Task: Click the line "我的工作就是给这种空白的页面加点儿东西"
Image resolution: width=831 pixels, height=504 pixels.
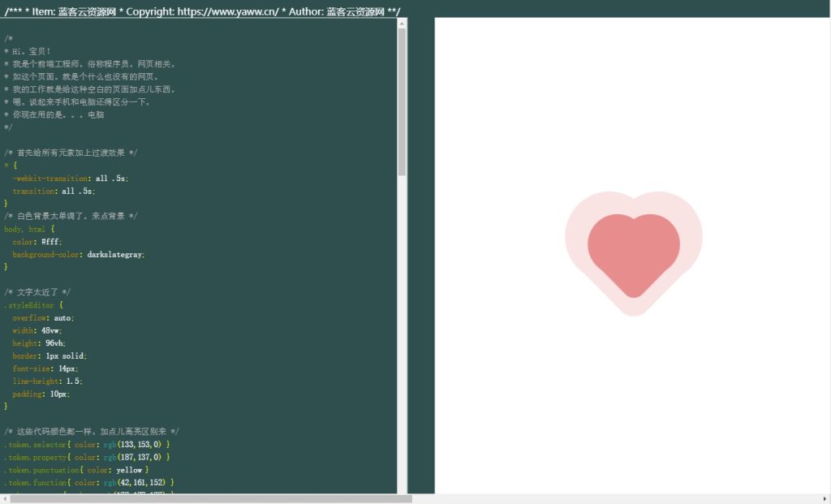Action: pyautogui.click(x=89, y=89)
